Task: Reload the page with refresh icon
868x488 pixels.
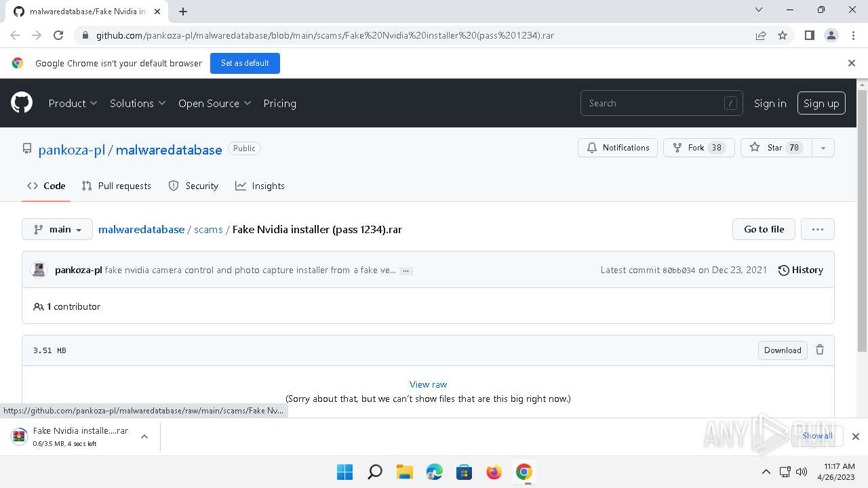Action: [x=58, y=35]
